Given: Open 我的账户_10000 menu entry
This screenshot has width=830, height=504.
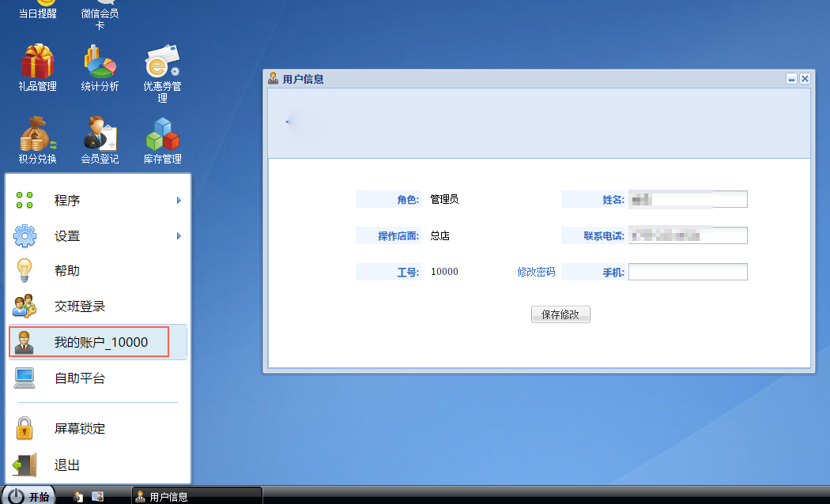Looking at the screenshot, I should click(x=100, y=342).
